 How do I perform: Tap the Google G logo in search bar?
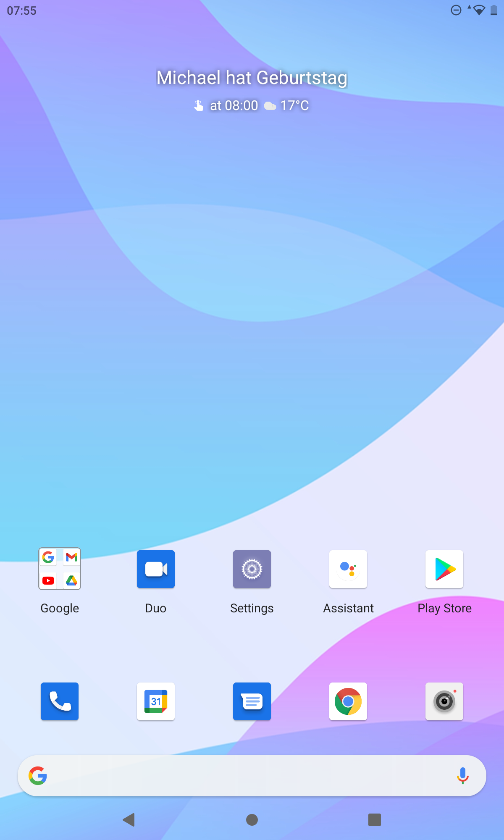38,776
